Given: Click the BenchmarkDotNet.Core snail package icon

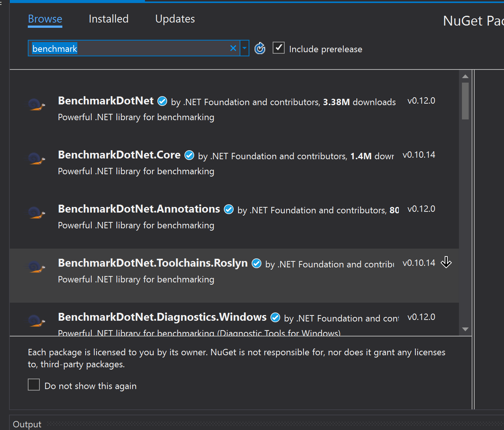Looking at the screenshot, I should tap(36, 158).
